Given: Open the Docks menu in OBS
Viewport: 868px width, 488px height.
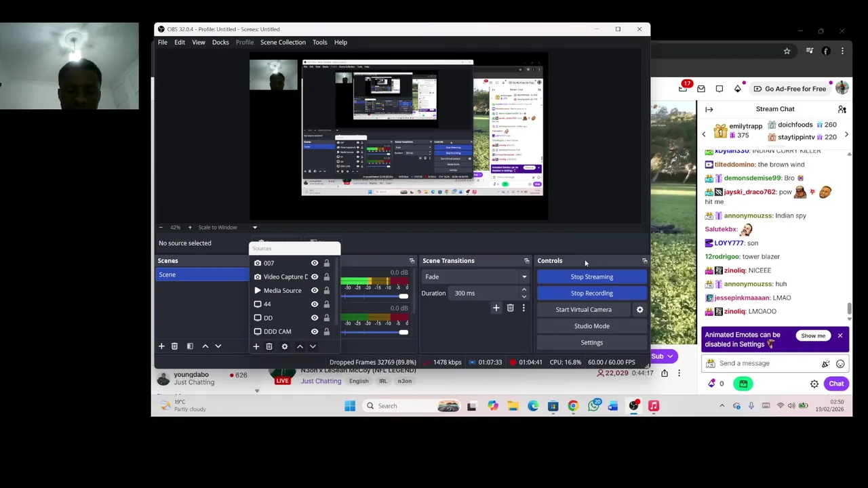Looking at the screenshot, I should coord(220,42).
